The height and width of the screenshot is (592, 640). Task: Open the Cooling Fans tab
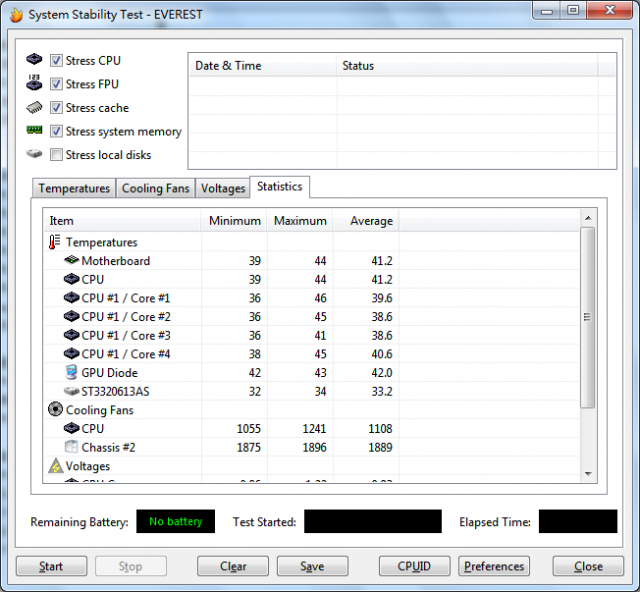point(156,189)
